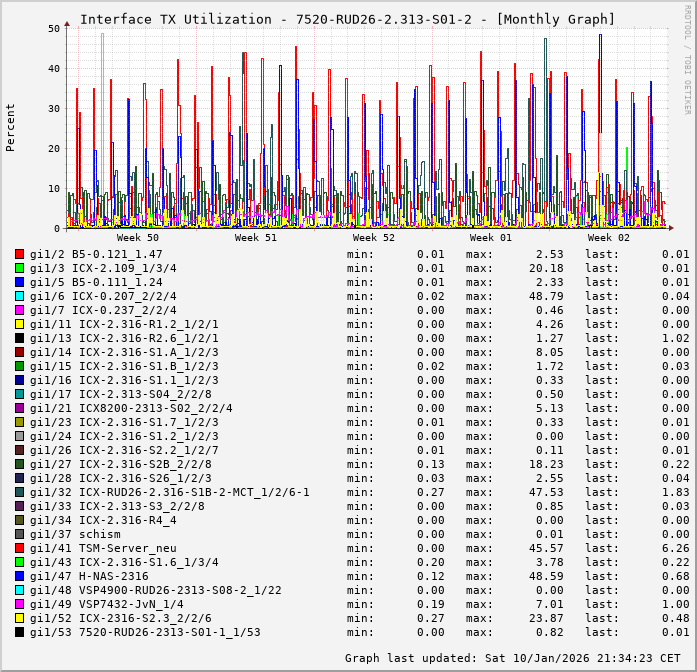
Task: Click the blue gi1/47 H-NAS-2316 swatch
Action: pos(19,576)
